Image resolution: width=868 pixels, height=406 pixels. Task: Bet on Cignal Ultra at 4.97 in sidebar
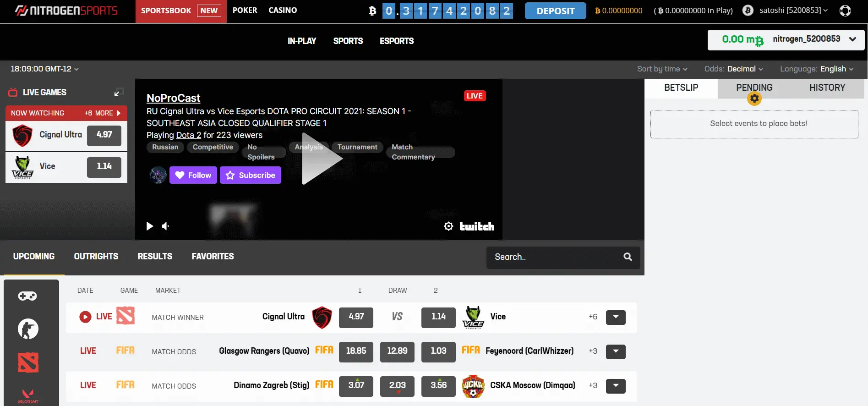(104, 135)
